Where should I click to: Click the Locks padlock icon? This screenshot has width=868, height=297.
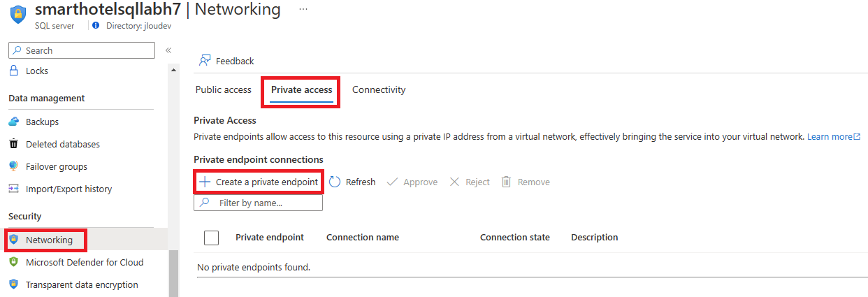(13, 71)
